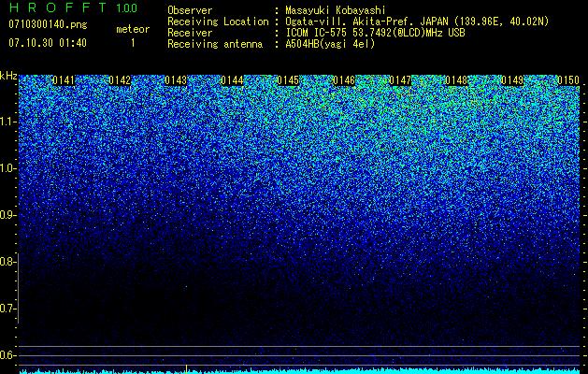Click the green meteor echo dot near 0.75 kHz
Image resolution: width=588 pixels, height=374 pixels.
pos(186,287)
